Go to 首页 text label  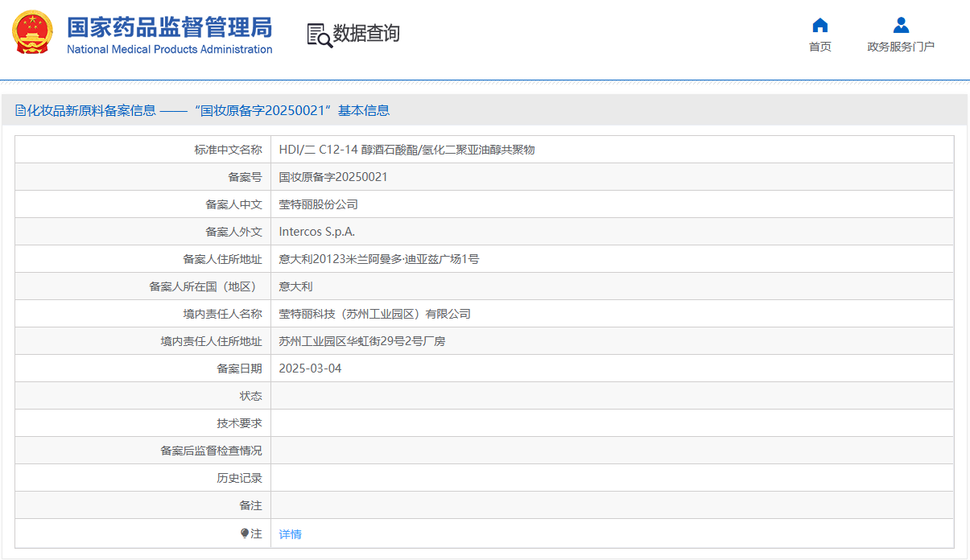pyautogui.click(x=819, y=47)
